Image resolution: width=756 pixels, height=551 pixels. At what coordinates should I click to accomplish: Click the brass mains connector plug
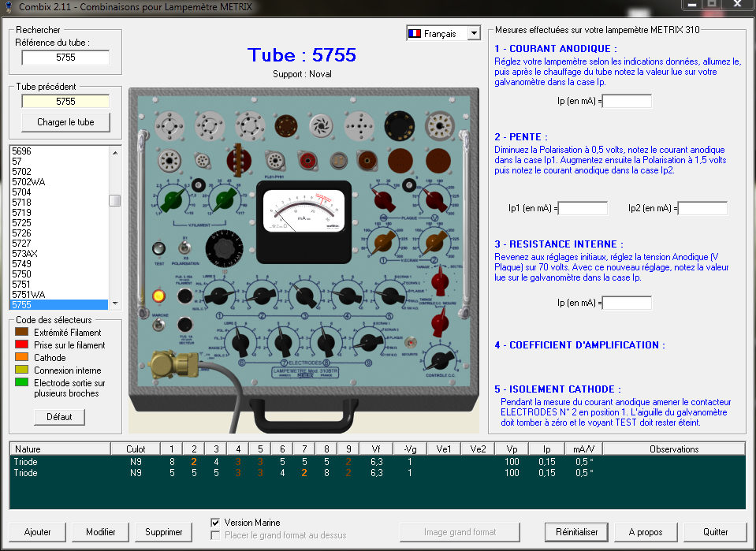point(175,364)
